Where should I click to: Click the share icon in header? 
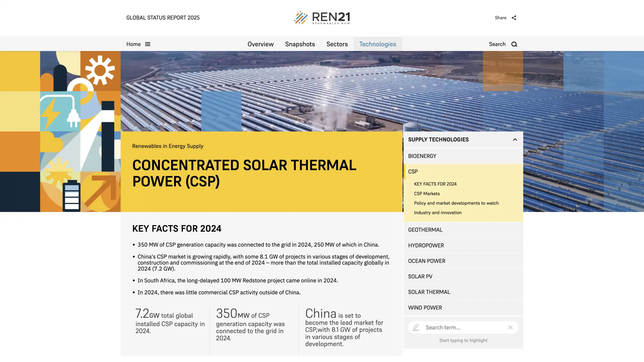point(514,18)
